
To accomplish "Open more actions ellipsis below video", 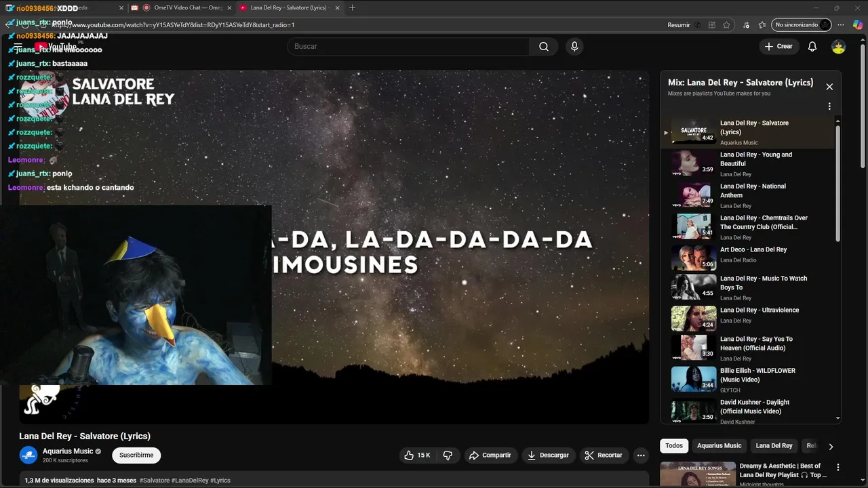I will (641, 455).
